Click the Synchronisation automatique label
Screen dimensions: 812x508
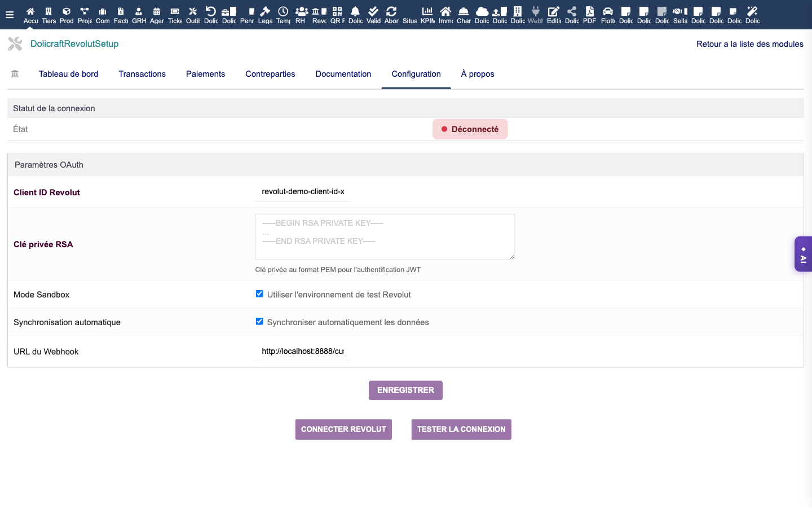67,322
